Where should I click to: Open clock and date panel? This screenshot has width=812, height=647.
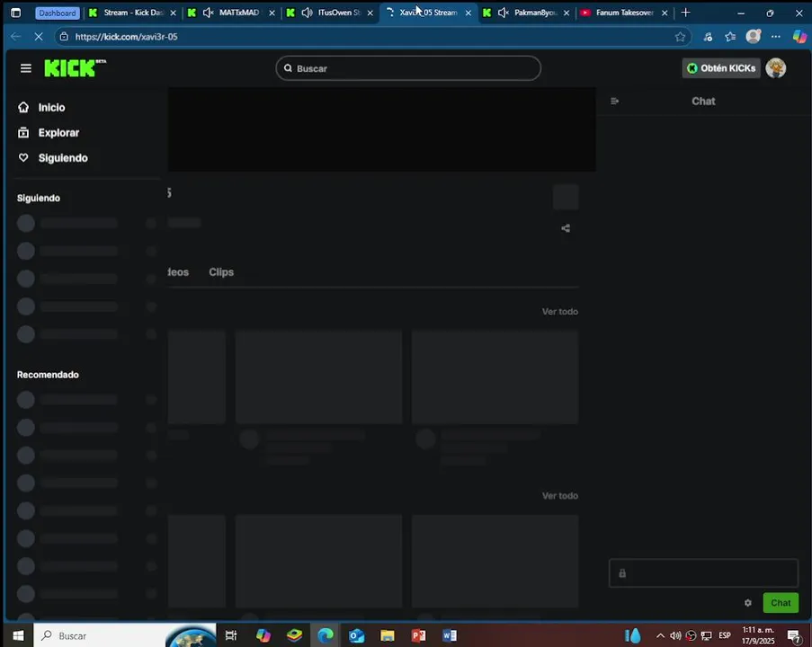(758, 635)
